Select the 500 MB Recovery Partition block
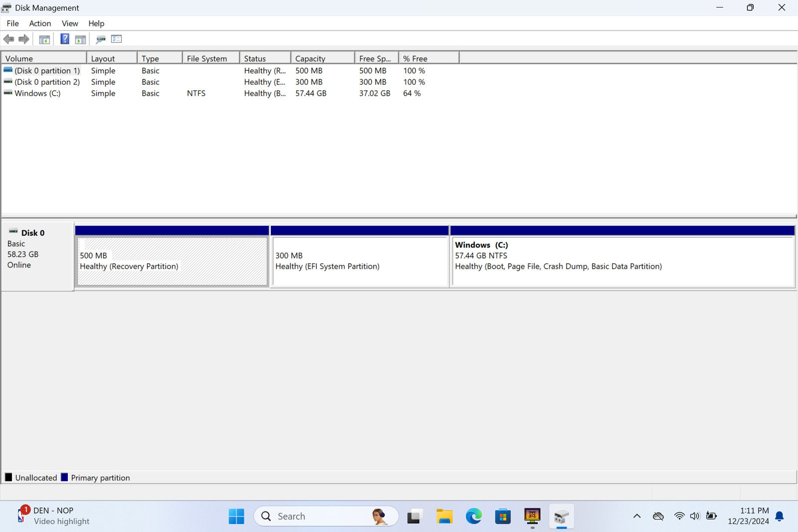Viewport: 798px width, 532px height. click(172, 261)
